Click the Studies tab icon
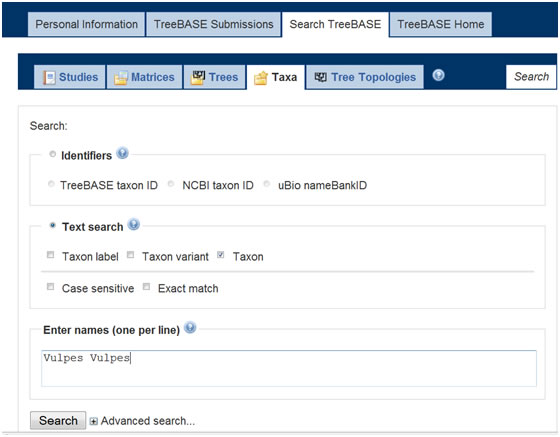This screenshot has height=437, width=560. (49, 77)
